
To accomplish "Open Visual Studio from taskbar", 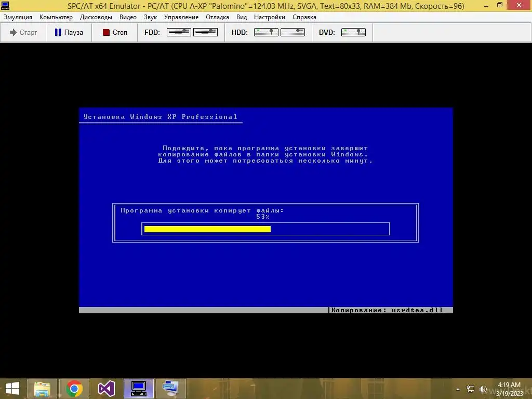I will pos(107,389).
